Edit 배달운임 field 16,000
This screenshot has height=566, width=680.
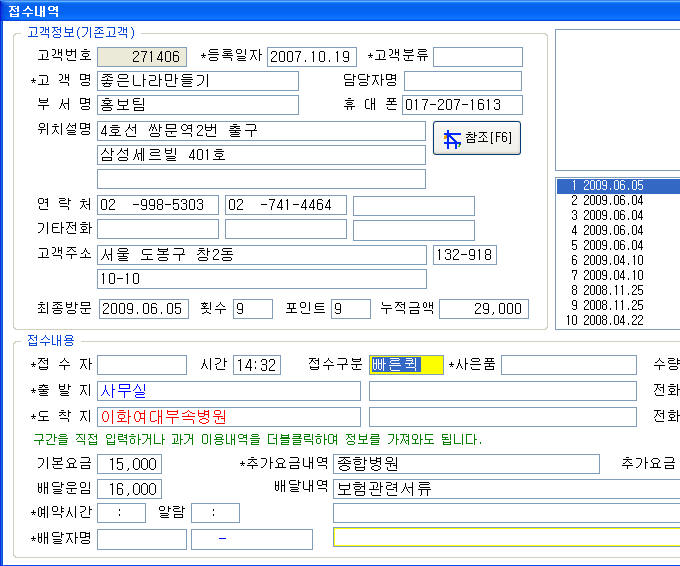tap(129, 489)
